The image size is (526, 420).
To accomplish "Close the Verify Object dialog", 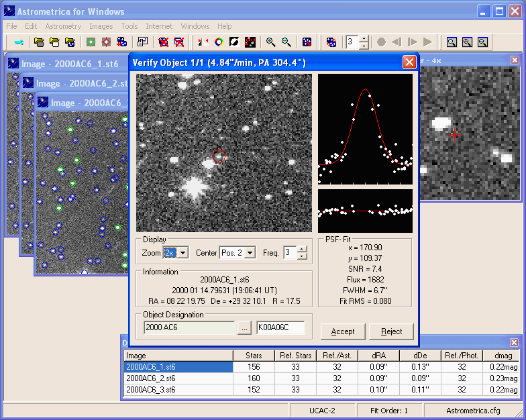I will [409, 62].
